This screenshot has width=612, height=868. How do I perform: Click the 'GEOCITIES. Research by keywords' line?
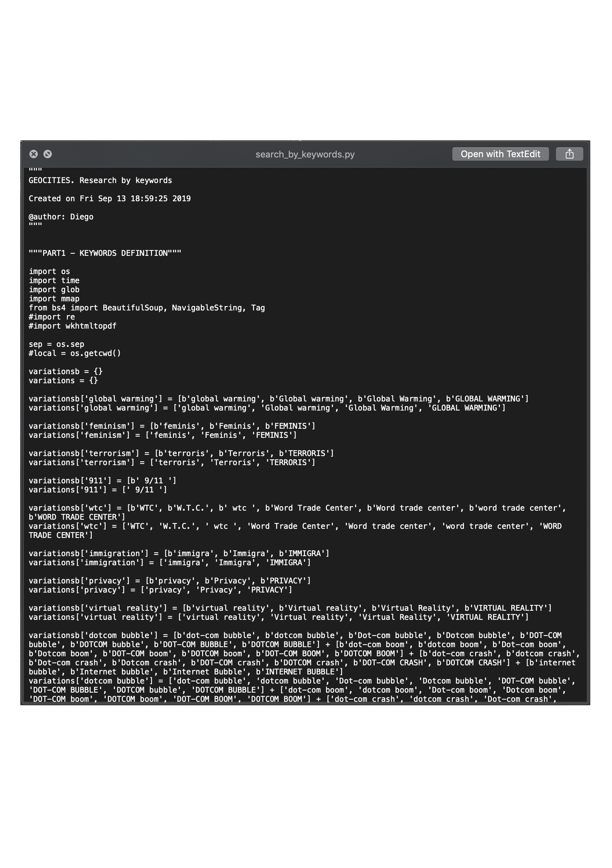[100, 180]
